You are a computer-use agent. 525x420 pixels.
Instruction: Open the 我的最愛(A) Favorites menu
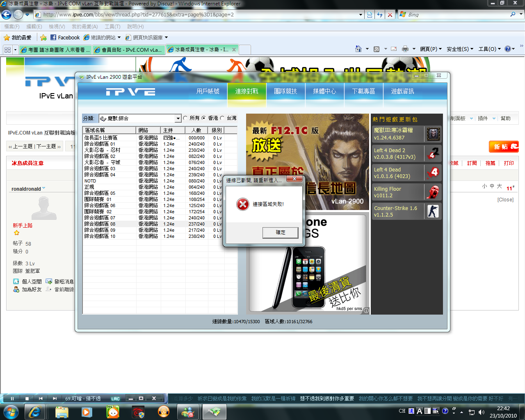pyautogui.click(x=85, y=26)
